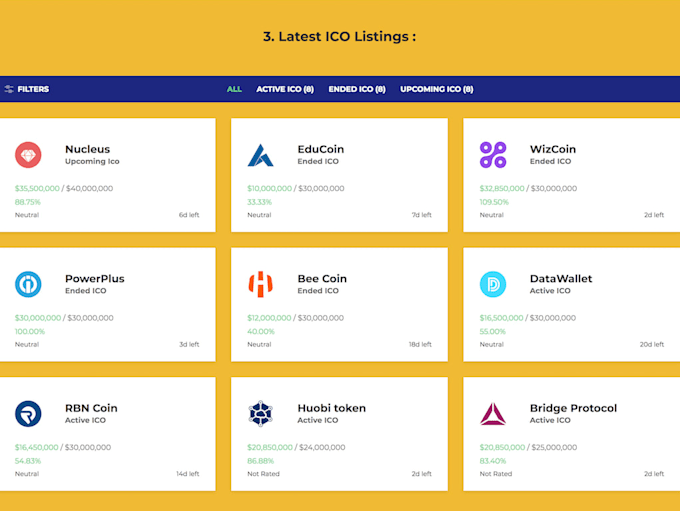Click the DataWallet light-blue logo
This screenshot has width=680, height=511.
(493, 284)
